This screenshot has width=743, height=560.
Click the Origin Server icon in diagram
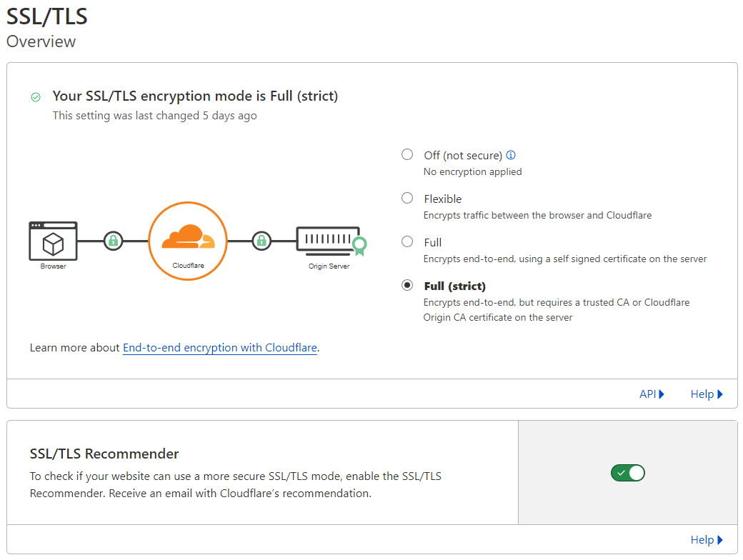click(x=328, y=239)
